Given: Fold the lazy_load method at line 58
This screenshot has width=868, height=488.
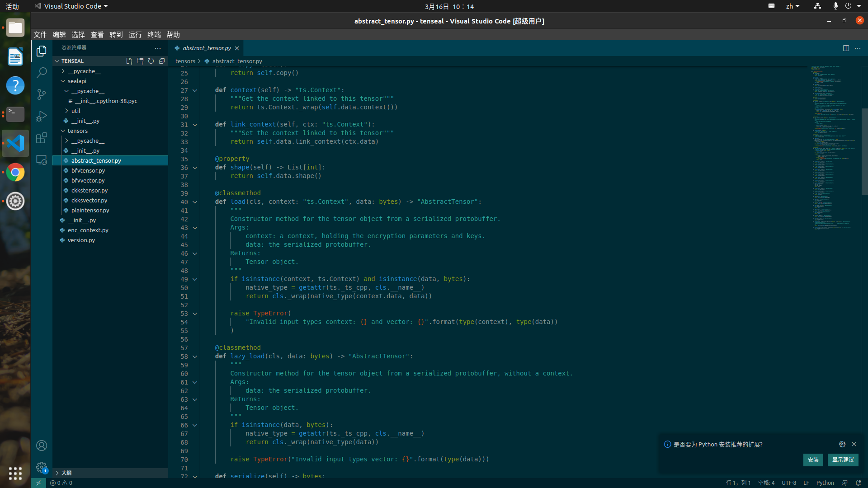Looking at the screenshot, I should point(195,357).
